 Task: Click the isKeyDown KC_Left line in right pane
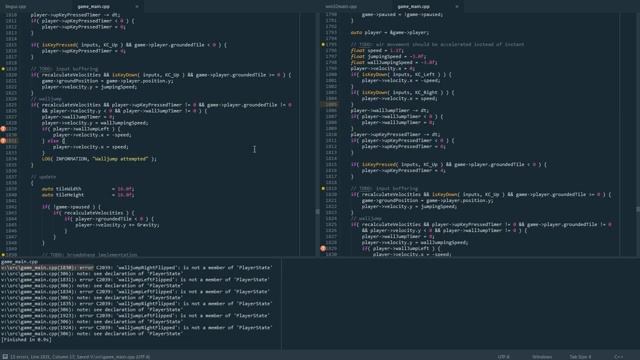click(401, 75)
